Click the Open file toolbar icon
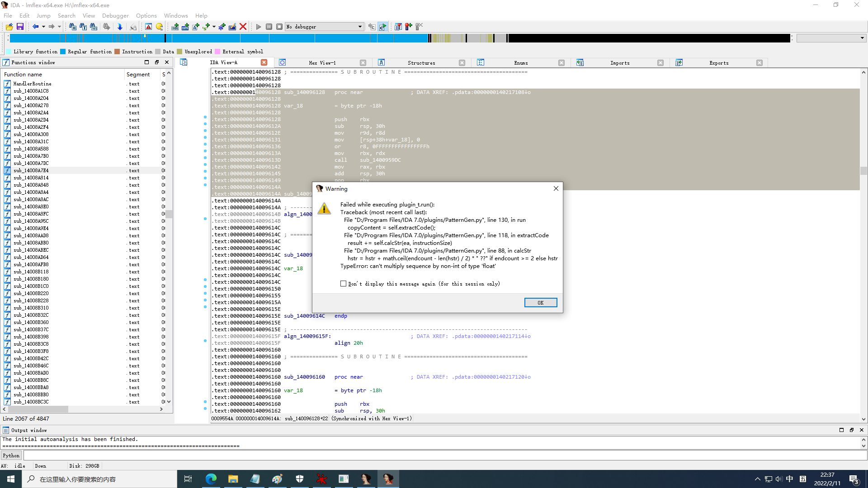 point(9,27)
